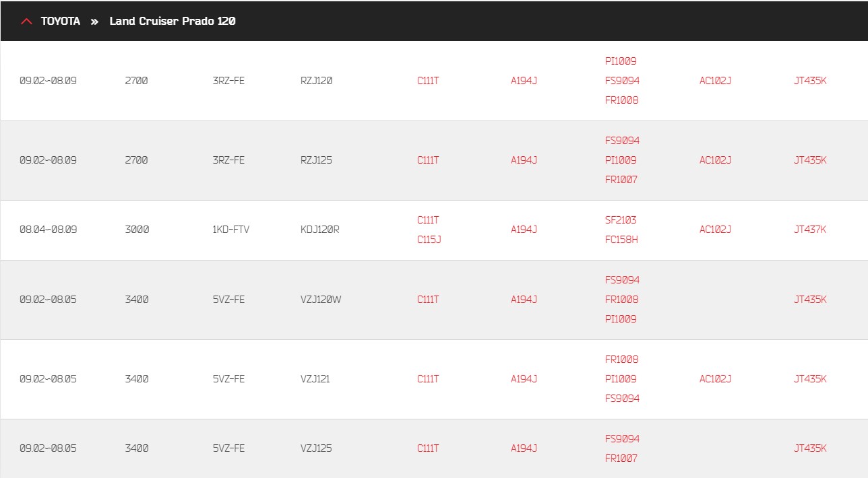Open SF2103 part link
This screenshot has width=868, height=478.
(621, 220)
